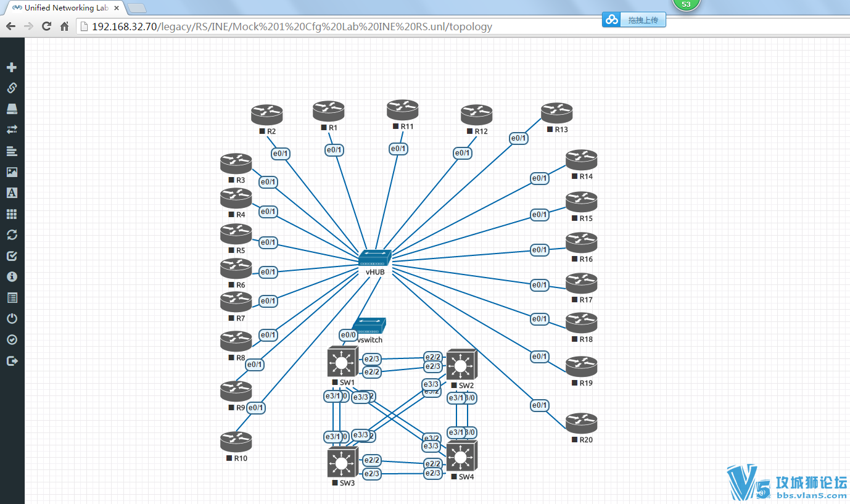Select router R12 node

coord(476,115)
